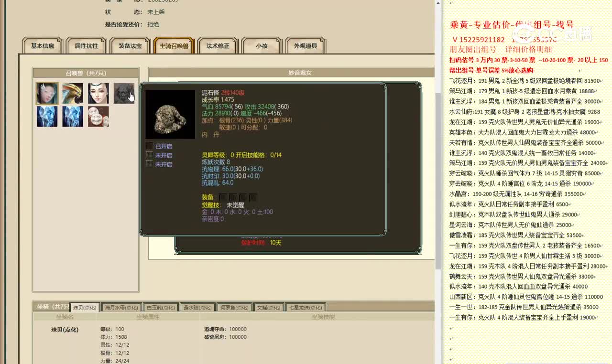Click the 妙音鸾女 pet name header
This screenshot has height=364, width=612.
[x=300, y=73]
